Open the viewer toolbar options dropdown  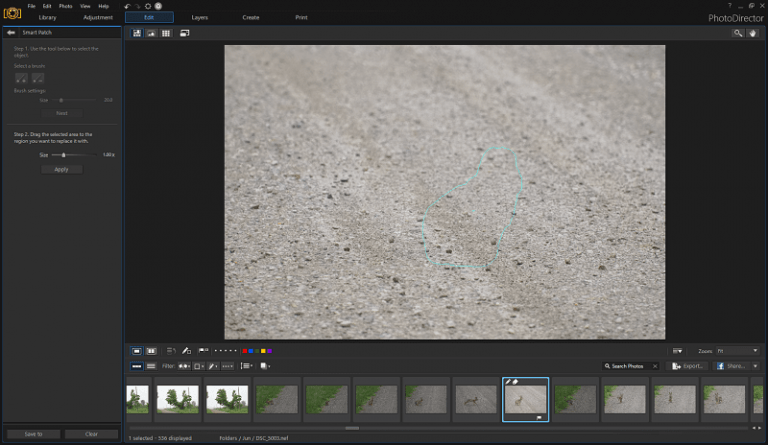tap(677, 351)
